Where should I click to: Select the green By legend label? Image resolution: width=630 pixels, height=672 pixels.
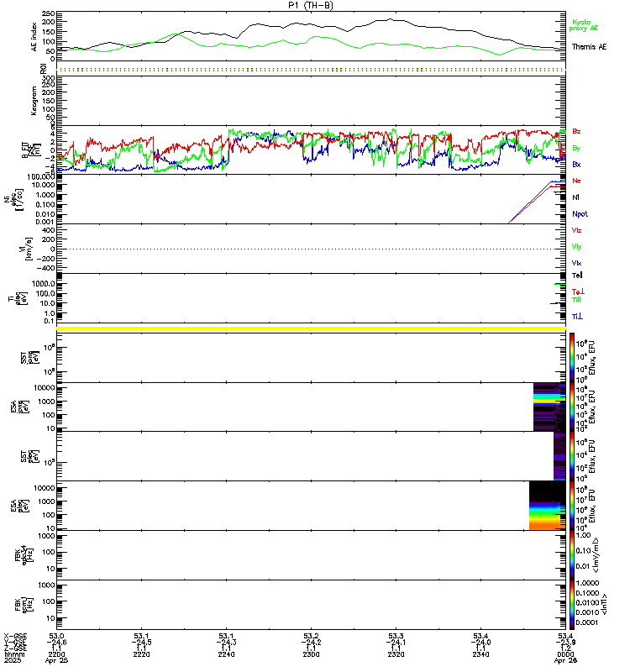[576, 148]
